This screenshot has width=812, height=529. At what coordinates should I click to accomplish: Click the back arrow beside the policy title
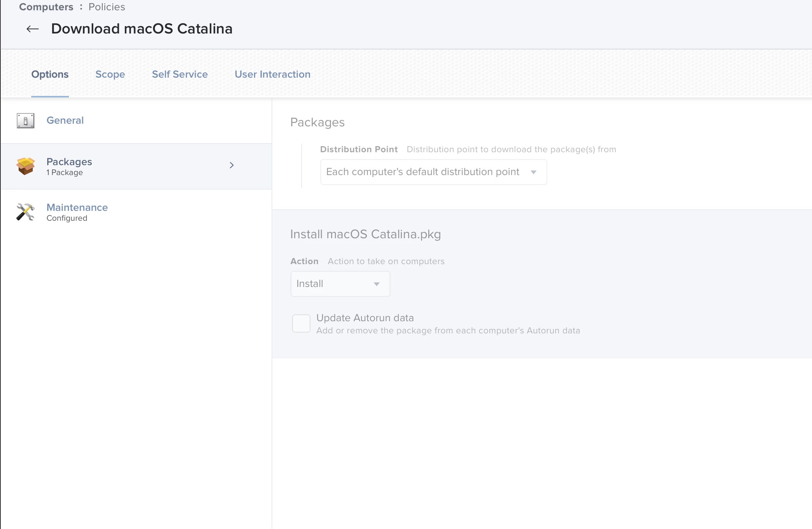(x=33, y=29)
